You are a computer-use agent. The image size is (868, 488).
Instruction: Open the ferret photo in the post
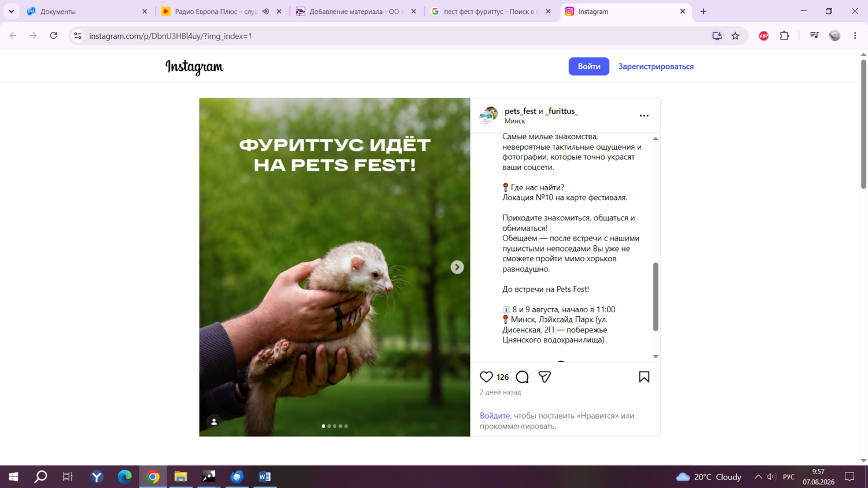pyautogui.click(x=334, y=267)
